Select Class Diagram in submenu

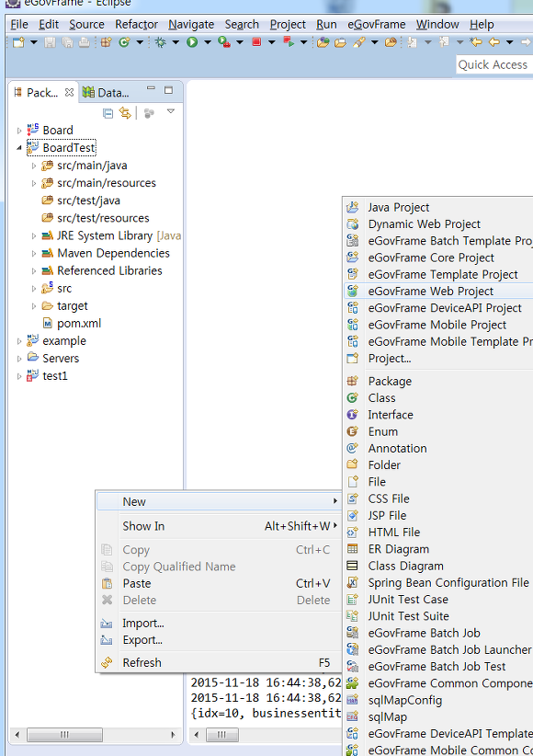pyautogui.click(x=438, y=566)
